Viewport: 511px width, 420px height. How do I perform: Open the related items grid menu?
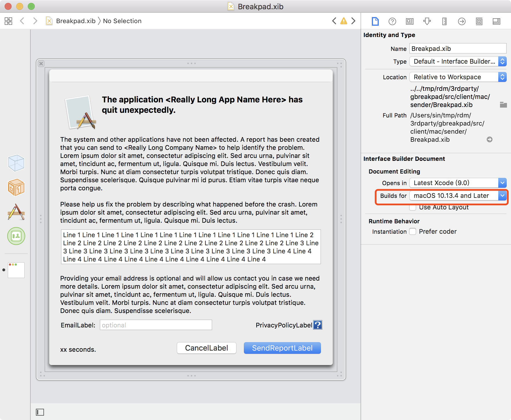[8, 21]
